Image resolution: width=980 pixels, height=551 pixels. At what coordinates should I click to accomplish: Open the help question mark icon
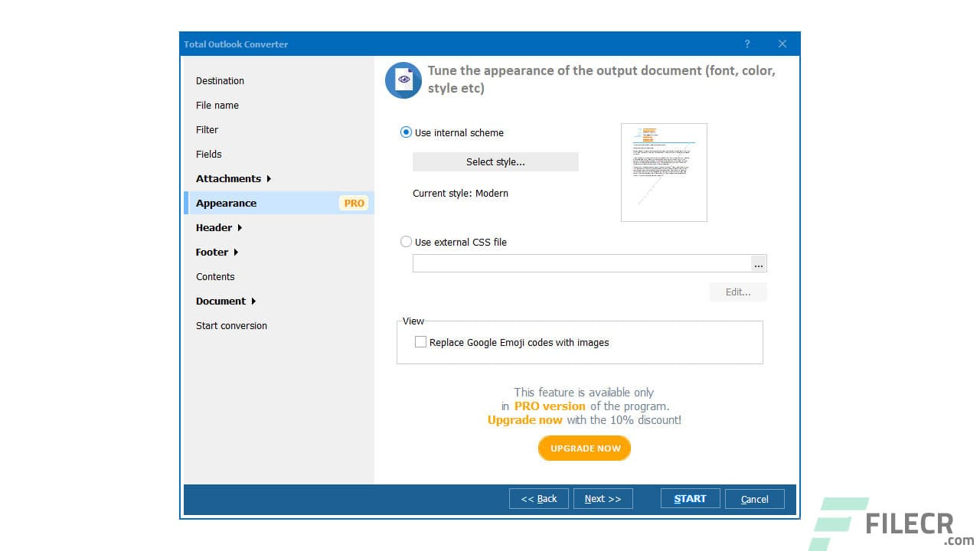tap(747, 44)
